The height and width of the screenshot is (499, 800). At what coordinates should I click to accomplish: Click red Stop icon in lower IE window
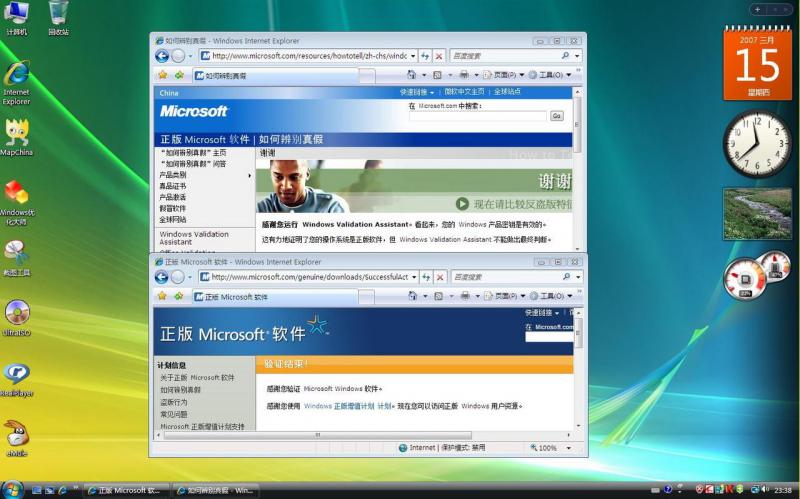click(x=440, y=277)
